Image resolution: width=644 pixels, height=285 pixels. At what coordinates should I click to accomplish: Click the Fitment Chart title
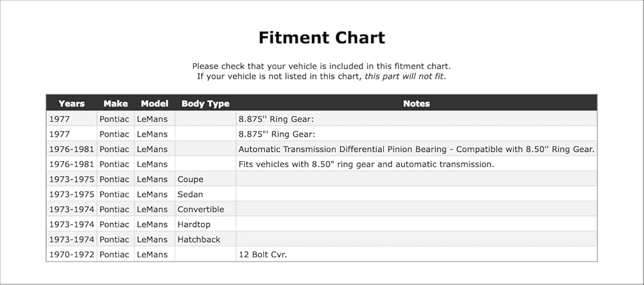(321, 38)
